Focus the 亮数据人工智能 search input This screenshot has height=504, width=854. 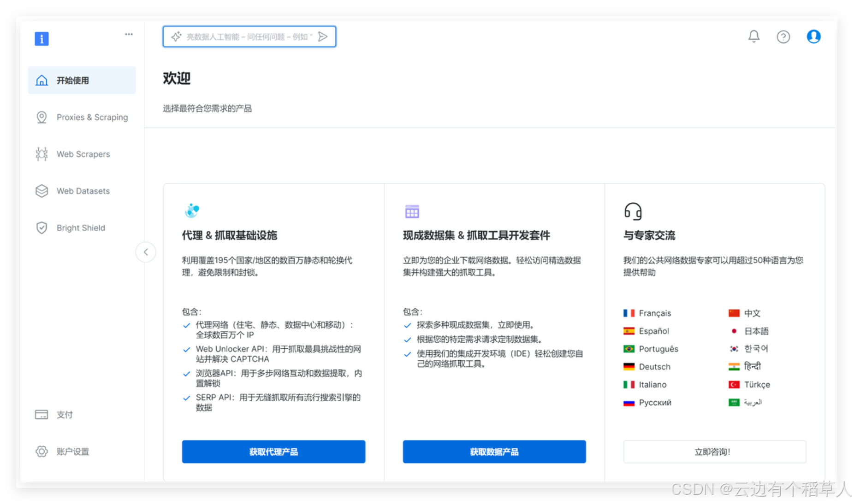(249, 36)
